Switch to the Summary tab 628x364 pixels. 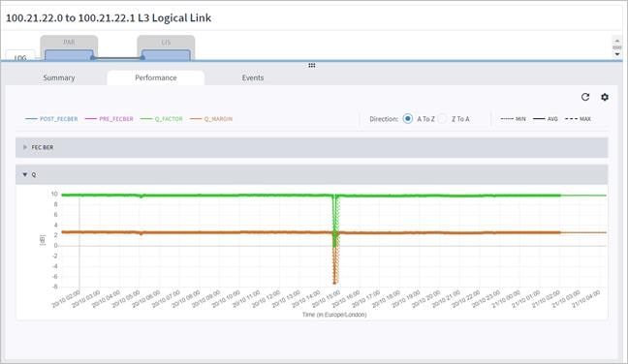59,77
